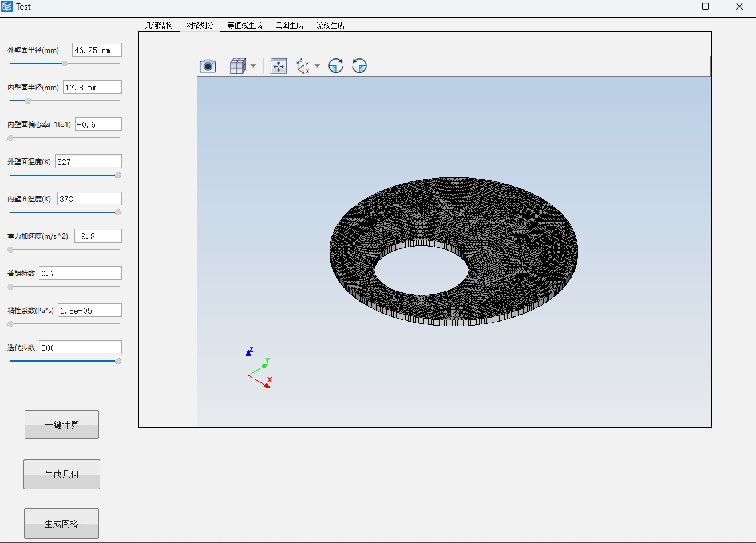This screenshot has height=543, width=756.
Task: Rotate view counterclockwise with the toolbar icon
Action: [x=359, y=66]
